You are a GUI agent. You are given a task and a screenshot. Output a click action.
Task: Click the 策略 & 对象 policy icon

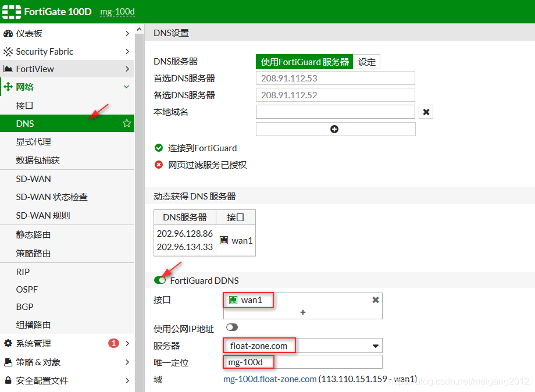(8, 362)
